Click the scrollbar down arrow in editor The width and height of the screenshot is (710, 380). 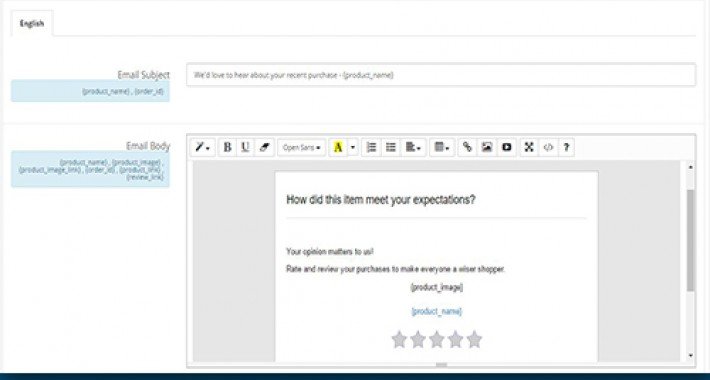(690, 356)
